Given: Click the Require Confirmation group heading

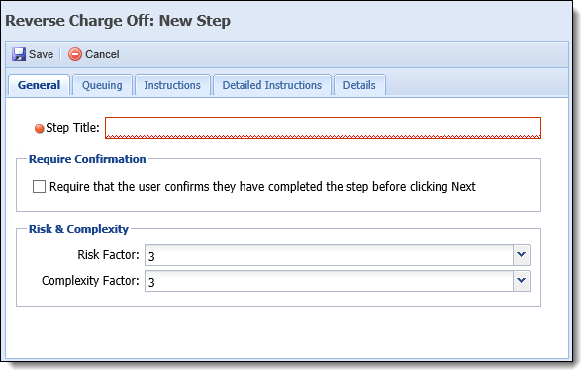Looking at the screenshot, I should 87,159.
